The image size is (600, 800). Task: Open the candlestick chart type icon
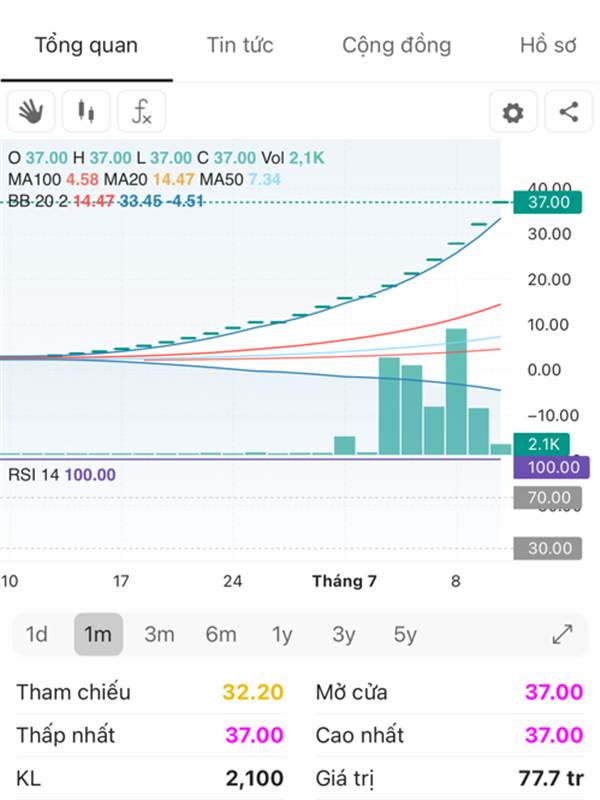pyautogui.click(x=86, y=111)
